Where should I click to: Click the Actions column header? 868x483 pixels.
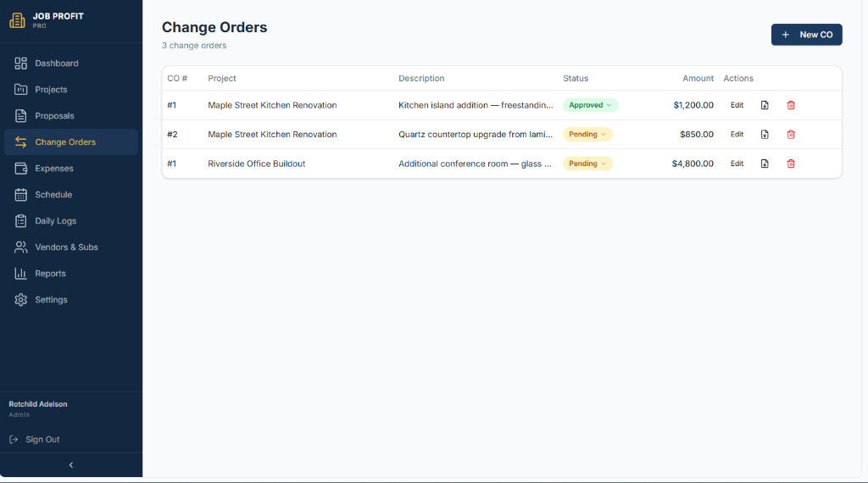click(x=738, y=79)
